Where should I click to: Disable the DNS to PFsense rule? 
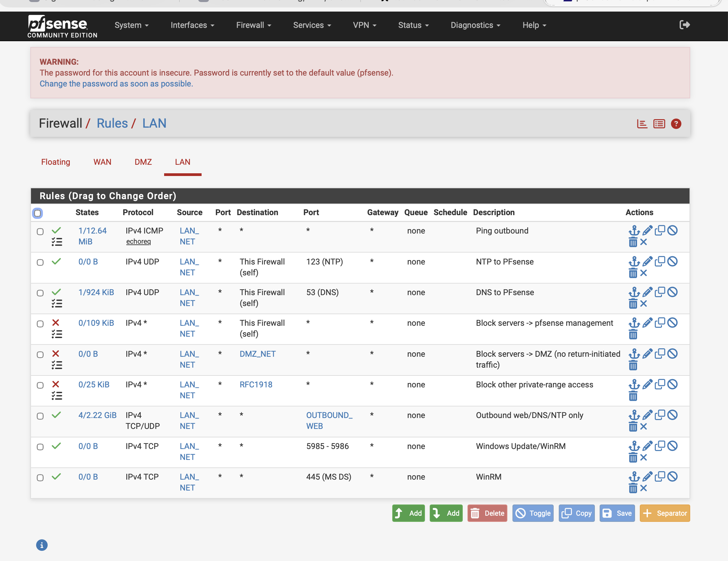click(672, 292)
